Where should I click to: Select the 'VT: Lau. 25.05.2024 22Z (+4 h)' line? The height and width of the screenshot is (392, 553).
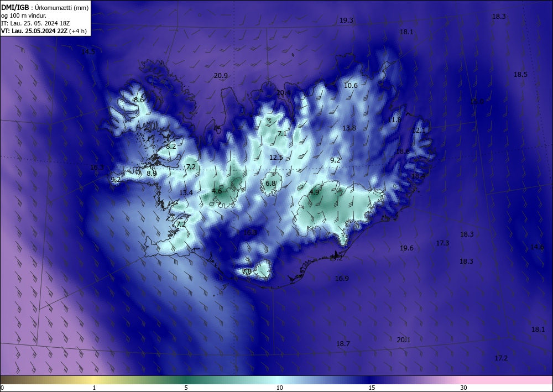(x=44, y=31)
